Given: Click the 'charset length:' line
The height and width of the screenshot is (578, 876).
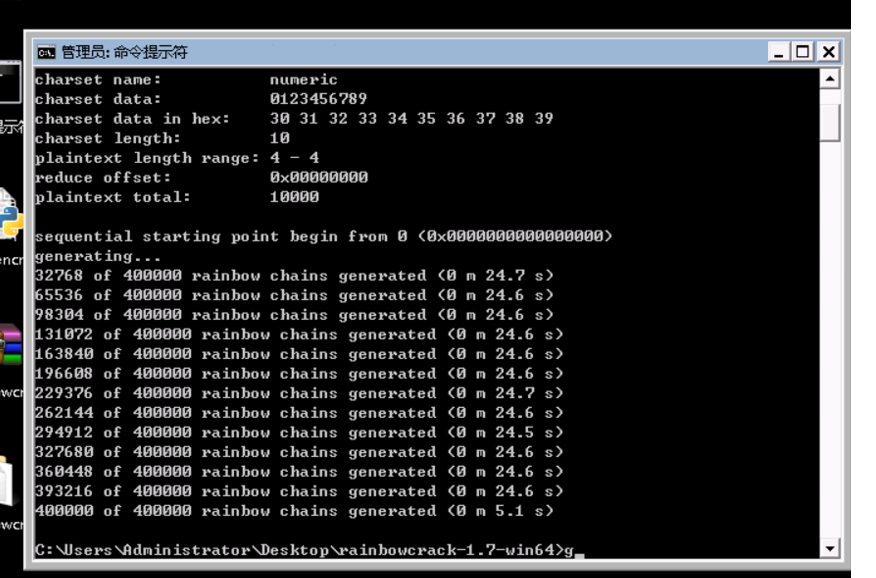Looking at the screenshot, I should pos(162,138).
